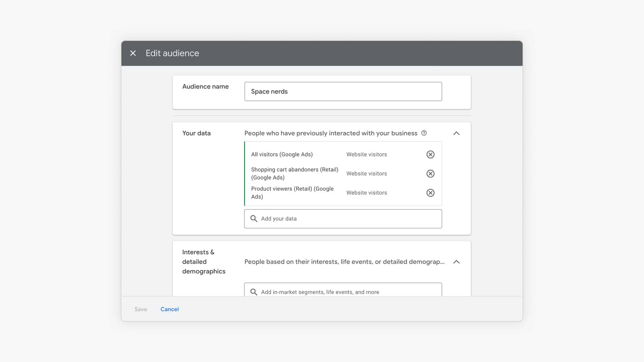
Task: Click the chevron to collapse audience data panel
Action: (457, 133)
